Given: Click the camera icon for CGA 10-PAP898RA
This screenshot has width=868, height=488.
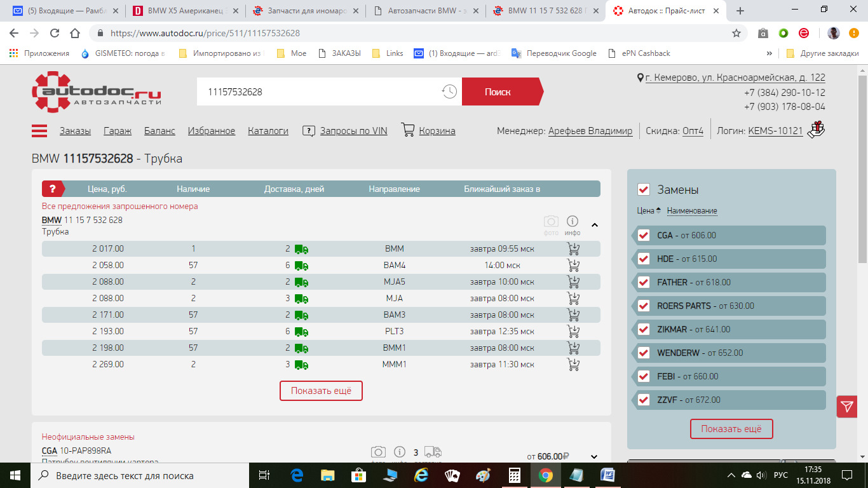Looking at the screenshot, I should pyautogui.click(x=378, y=452).
